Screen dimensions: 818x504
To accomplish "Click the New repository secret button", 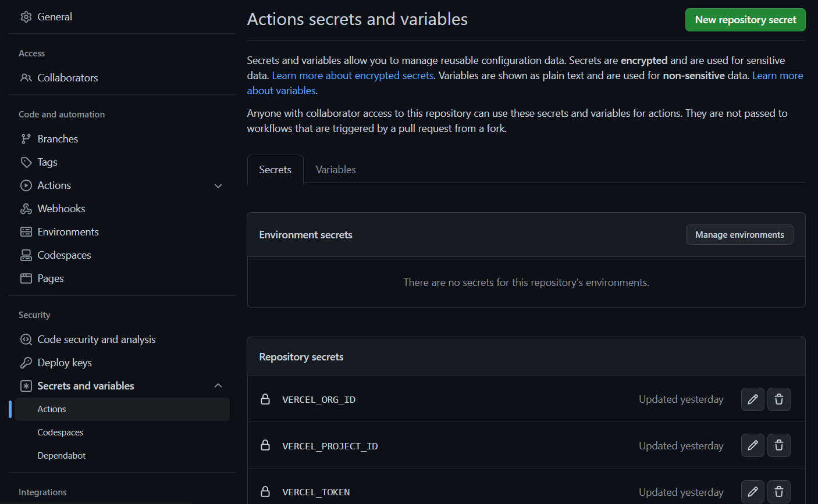I will (x=745, y=19).
